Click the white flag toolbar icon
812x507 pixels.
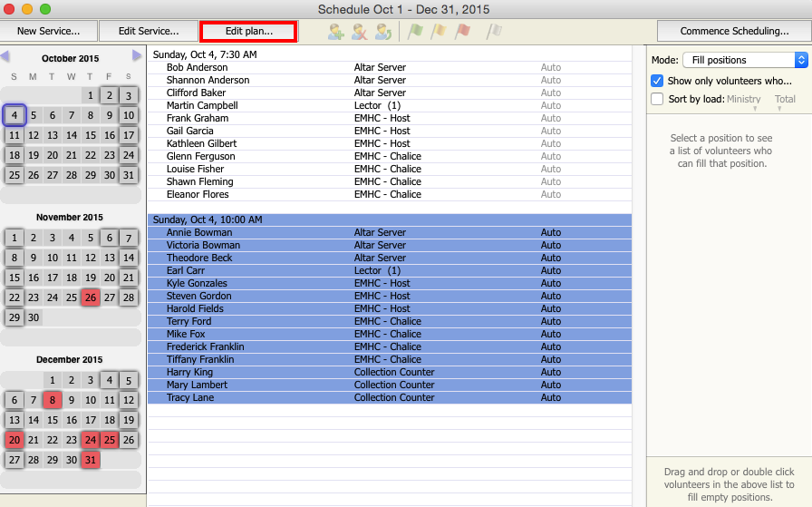(494, 31)
